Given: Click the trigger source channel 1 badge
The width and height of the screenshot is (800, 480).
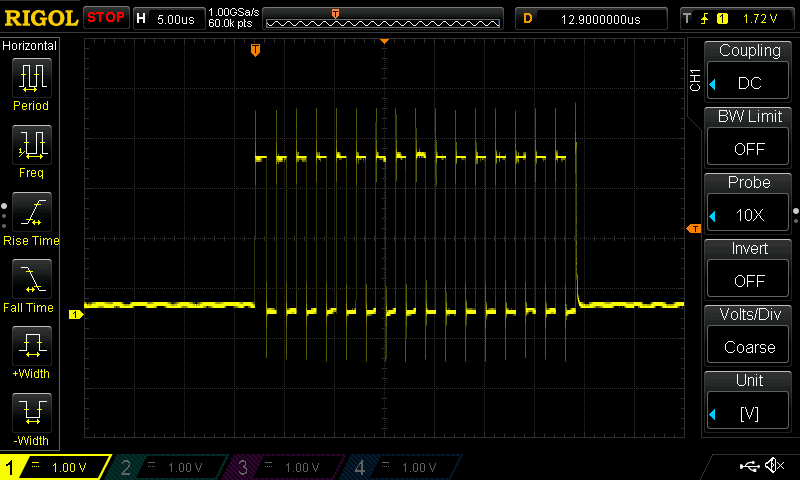Looking at the screenshot, I should (722, 19).
